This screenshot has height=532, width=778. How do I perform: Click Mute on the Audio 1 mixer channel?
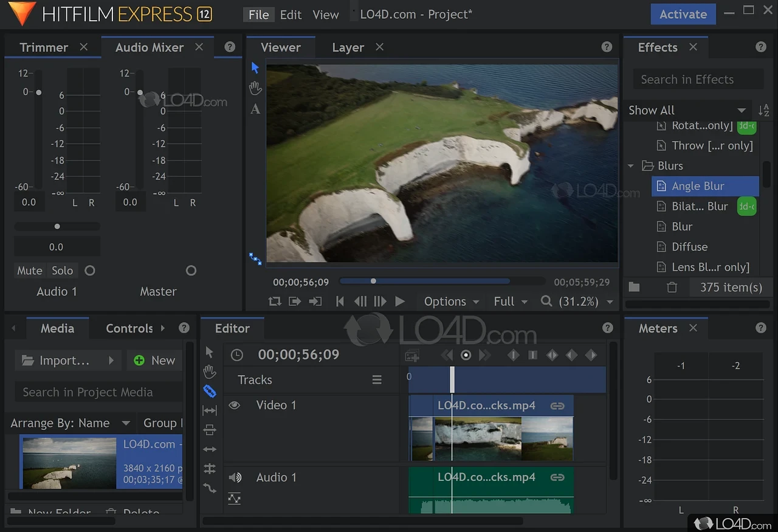point(29,271)
